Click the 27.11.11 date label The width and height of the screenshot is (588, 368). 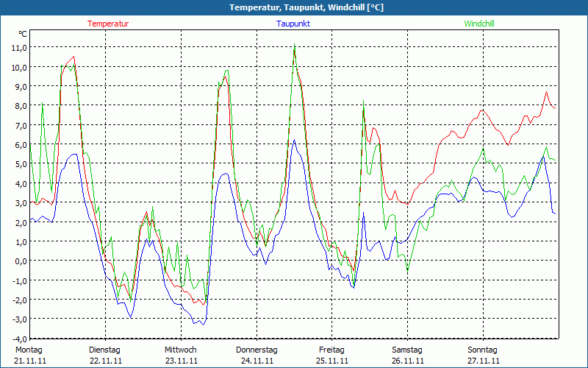coord(484,361)
